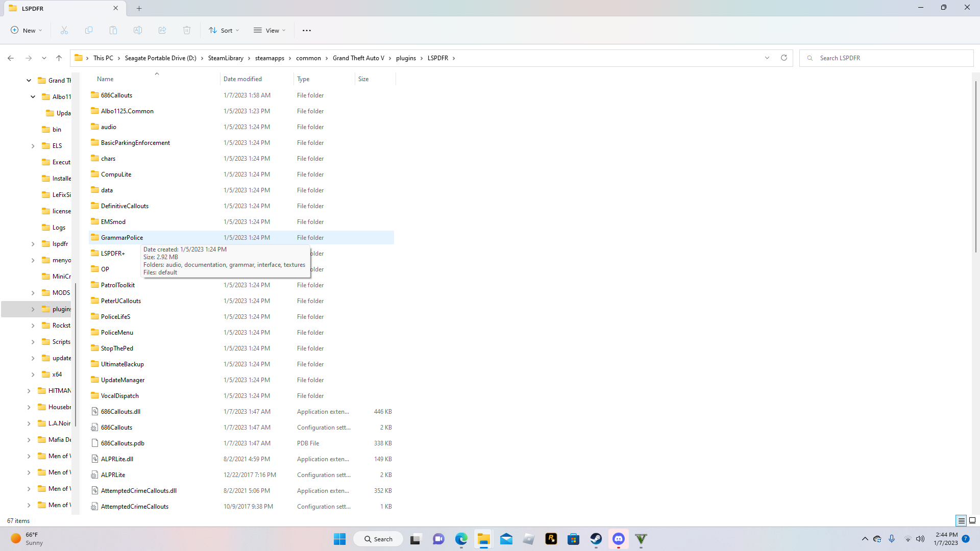Click the Cut scissors icon in toolbar
The height and width of the screenshot is (551, 980).
64,31
